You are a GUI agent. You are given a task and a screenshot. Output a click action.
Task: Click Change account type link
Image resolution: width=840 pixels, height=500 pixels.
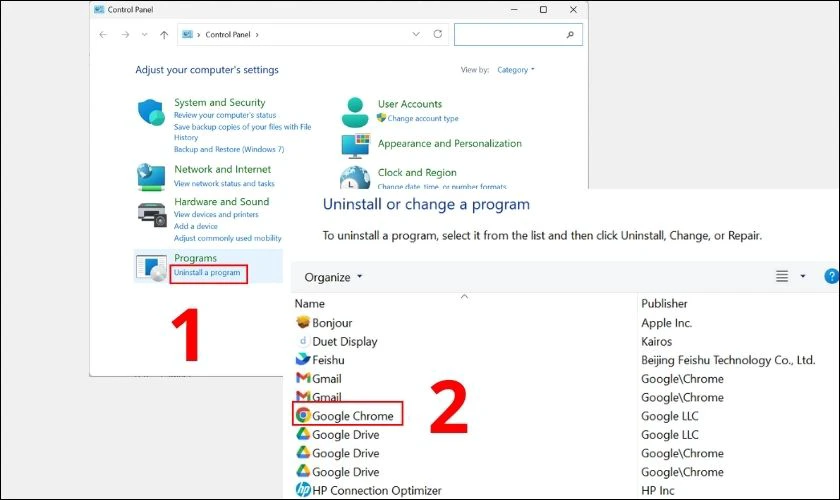pyautogui.click(x=423, y=118)
